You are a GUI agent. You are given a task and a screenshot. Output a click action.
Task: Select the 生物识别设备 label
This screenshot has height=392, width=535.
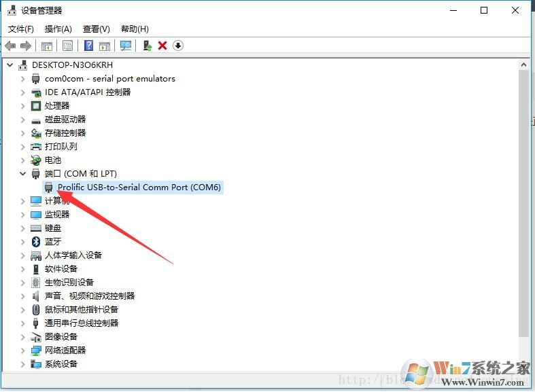click(x=69, y=282)
